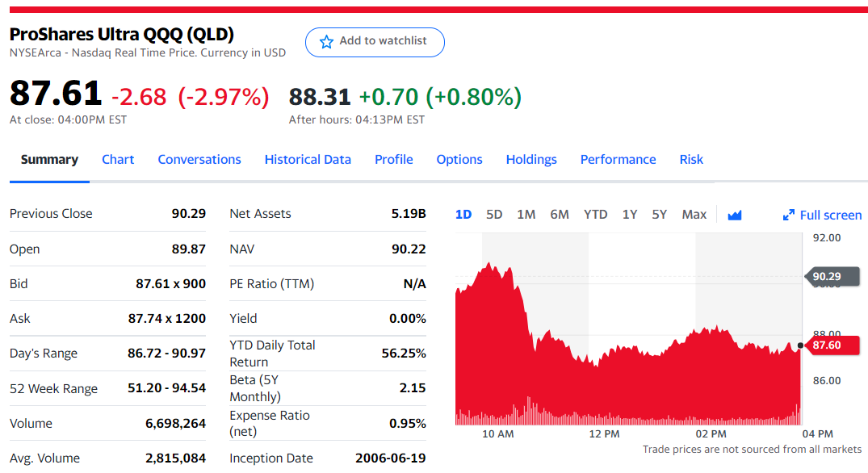Click the YTD Daily Total Return value 56.25%

404,354
